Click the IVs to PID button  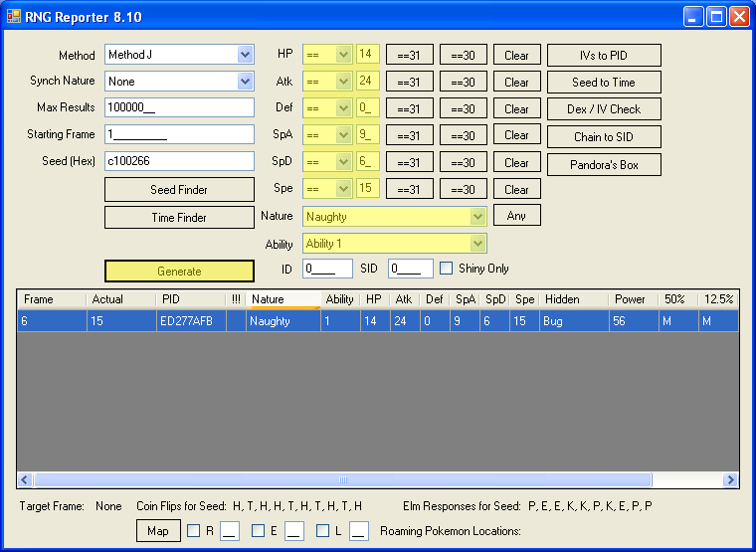pos(604,55)
